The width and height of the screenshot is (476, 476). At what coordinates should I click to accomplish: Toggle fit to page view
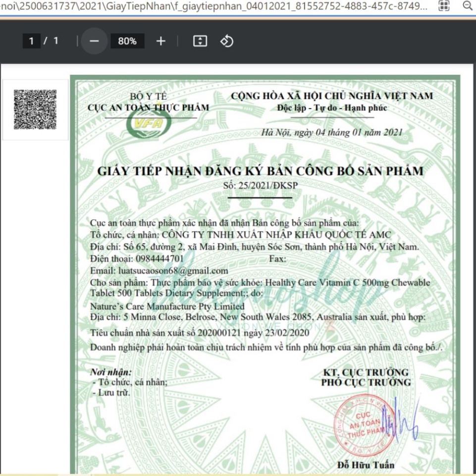coord(200,41)
